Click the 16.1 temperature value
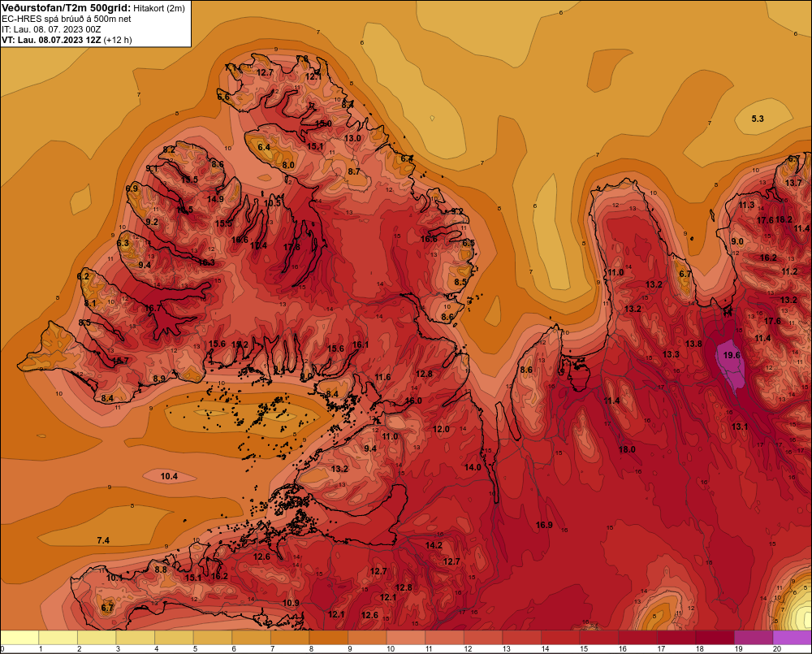The image size is (812, 654). pos(361,344)
